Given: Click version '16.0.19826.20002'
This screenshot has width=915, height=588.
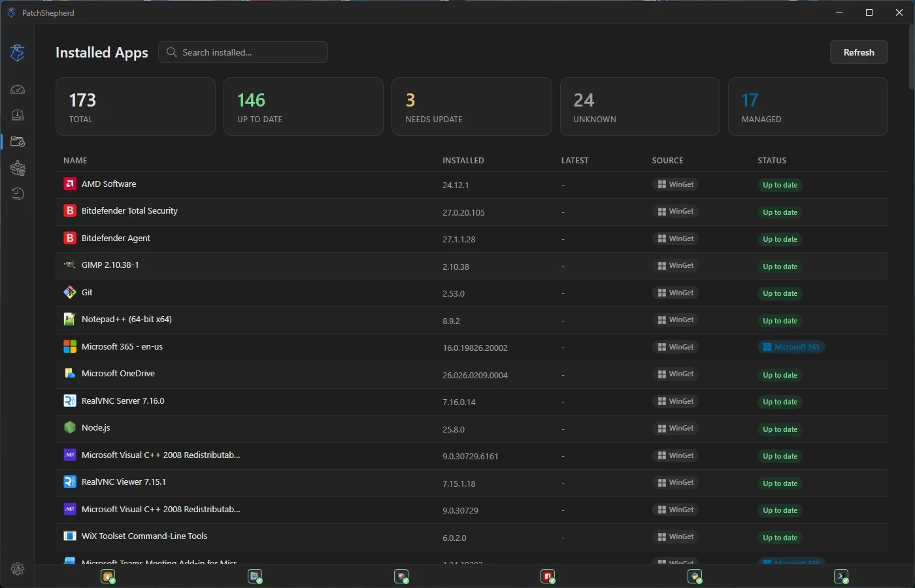Looking at the screenshot, I should pyautogui.click(x=475, y=348).
